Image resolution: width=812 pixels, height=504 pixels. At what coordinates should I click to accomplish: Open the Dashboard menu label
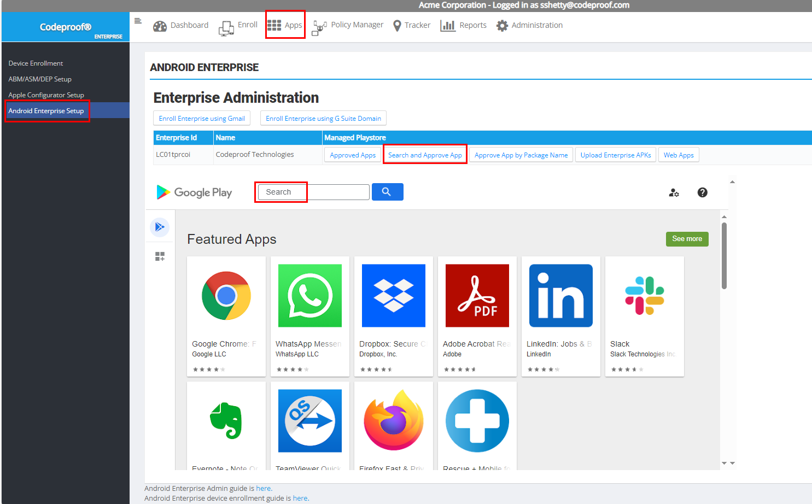(189, 25)
